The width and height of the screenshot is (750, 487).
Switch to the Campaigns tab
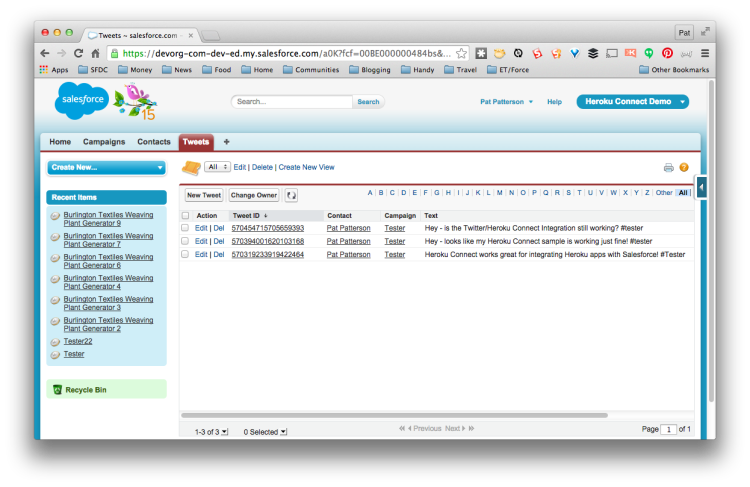pyautogui.click(x=104, y=142)
